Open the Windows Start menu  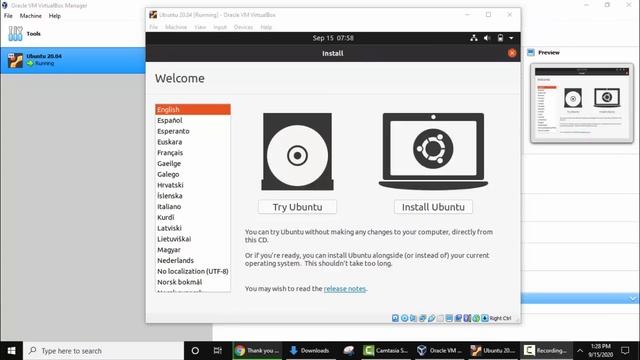point(11,351)
